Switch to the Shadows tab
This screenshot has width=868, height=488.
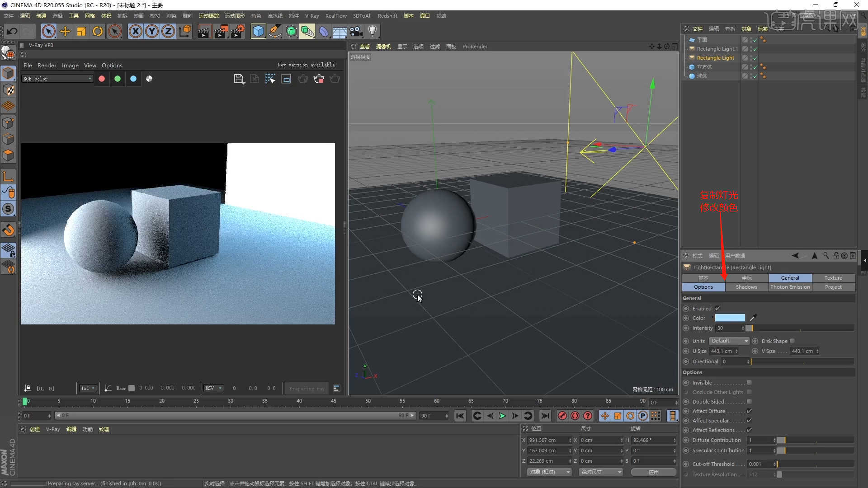point(746,287)
